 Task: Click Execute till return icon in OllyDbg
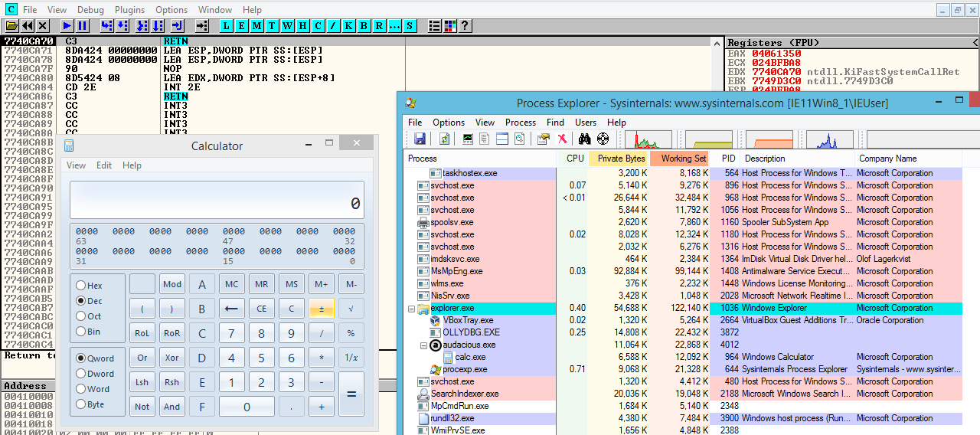177,26
